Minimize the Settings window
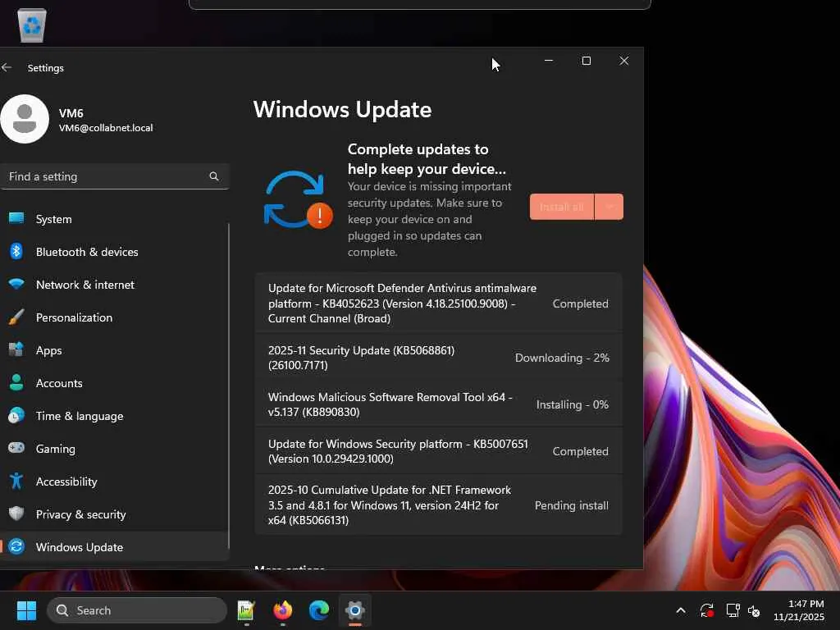 (549, 61)
